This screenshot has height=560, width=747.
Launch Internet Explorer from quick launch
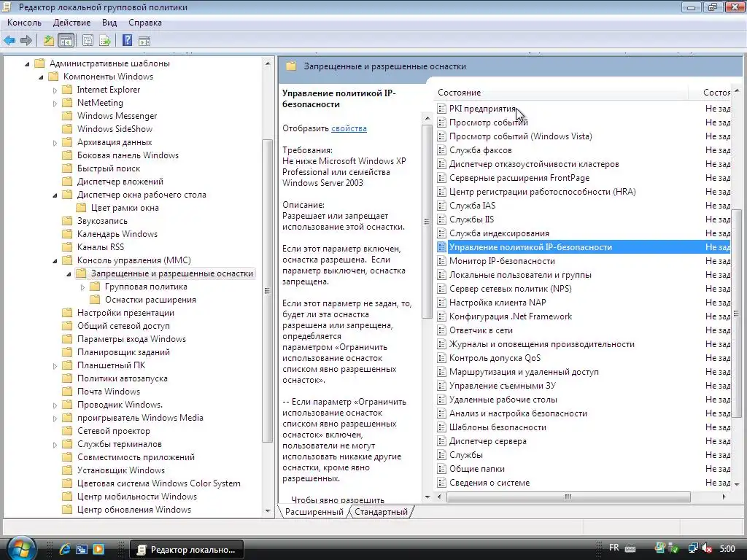click(x=64, y=549)
